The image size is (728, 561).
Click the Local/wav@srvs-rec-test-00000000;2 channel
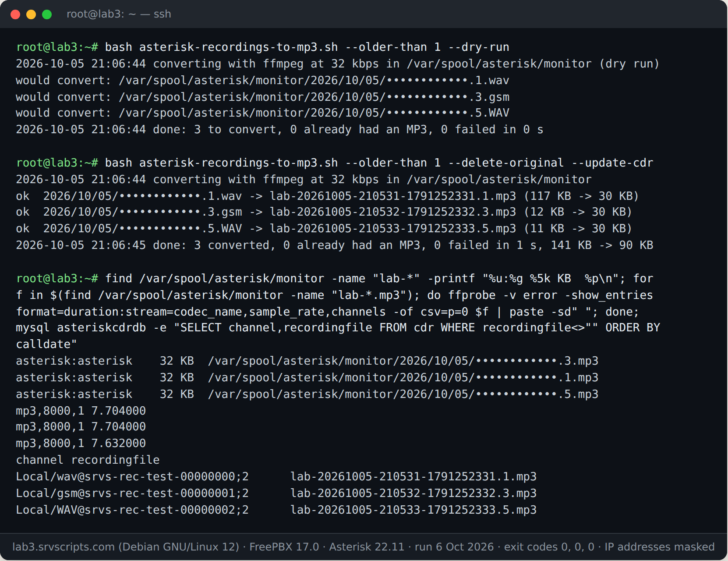pos(132,476)
